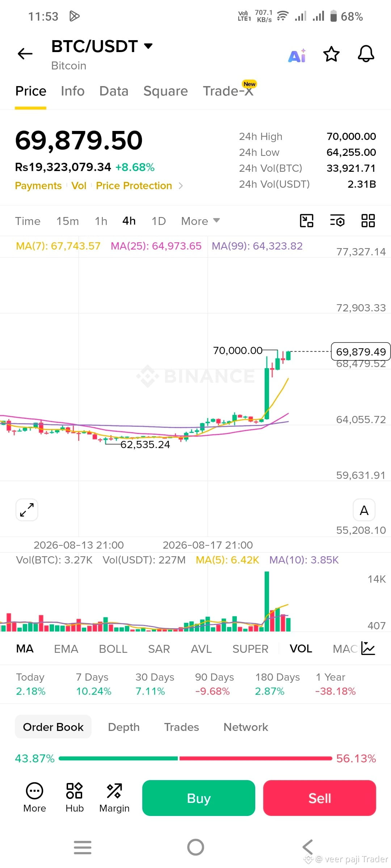Viewport: 391px width, 868px height.
Task: Open chart settings list icon
Action: point(337,220)
